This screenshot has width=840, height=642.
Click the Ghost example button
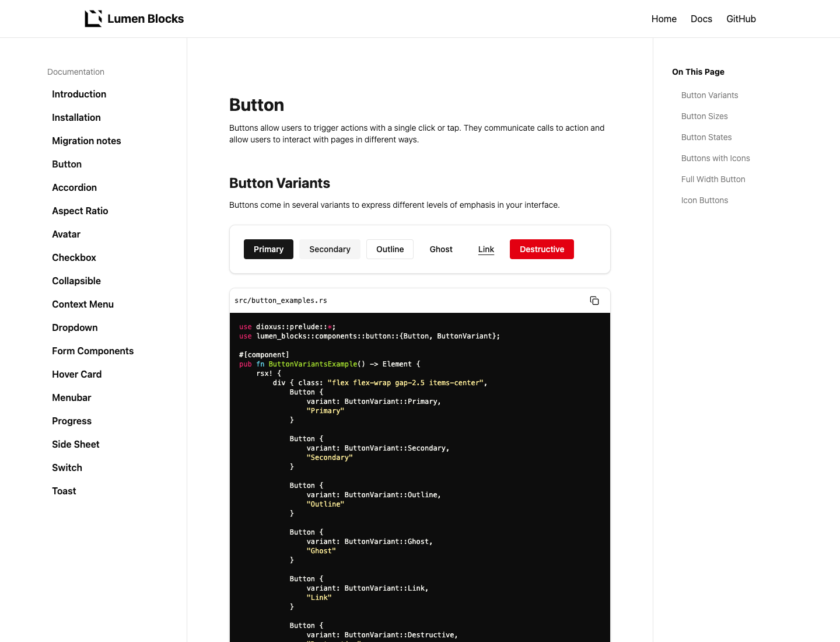[441, 249]
